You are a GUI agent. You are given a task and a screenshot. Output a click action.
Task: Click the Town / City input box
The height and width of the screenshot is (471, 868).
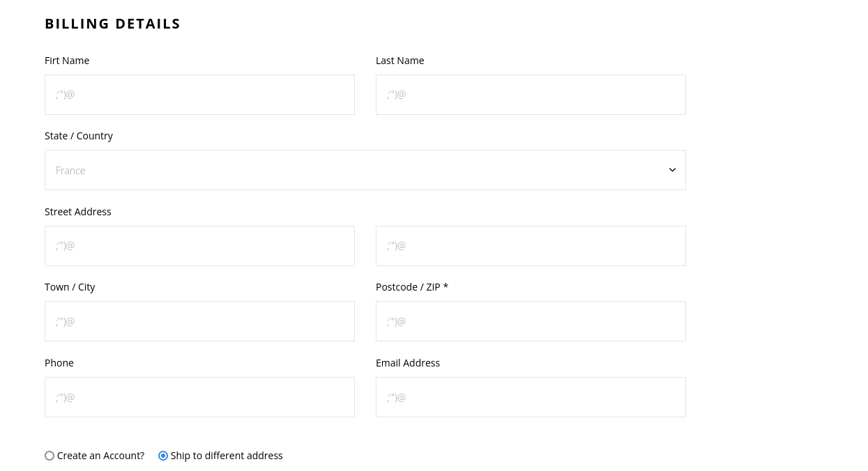[199, 321]
